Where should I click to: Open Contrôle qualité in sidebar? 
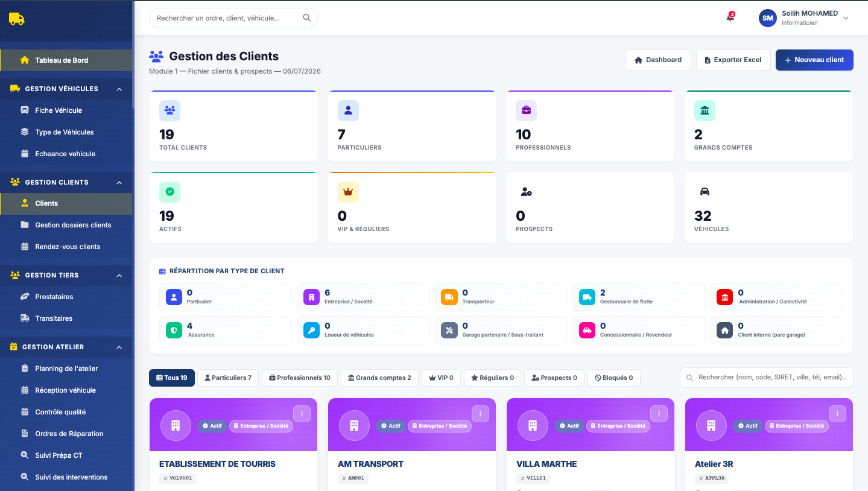[x=66, y=412]
